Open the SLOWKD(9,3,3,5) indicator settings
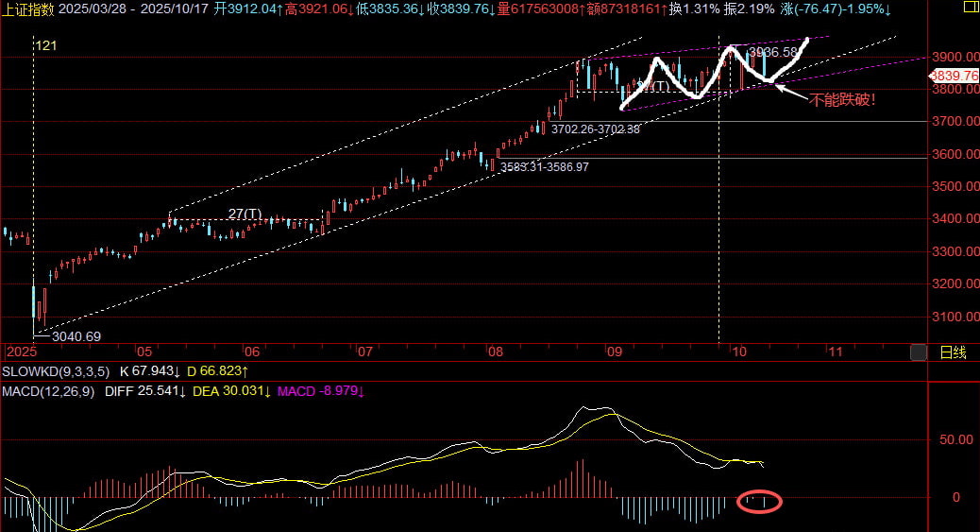The height and width of the screenshot is (532, 980). [x=54, y=370]
